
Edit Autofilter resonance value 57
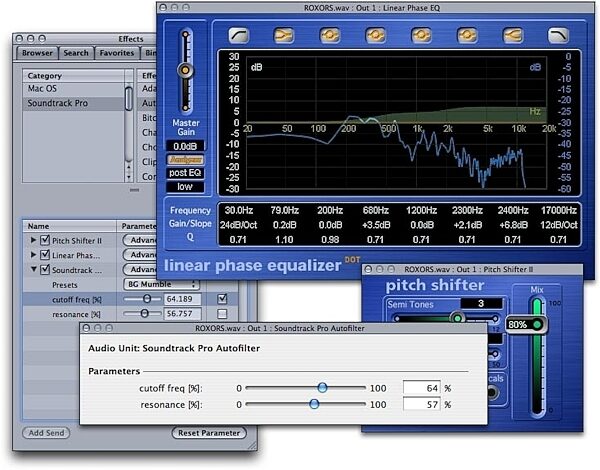tap(422, 404)
